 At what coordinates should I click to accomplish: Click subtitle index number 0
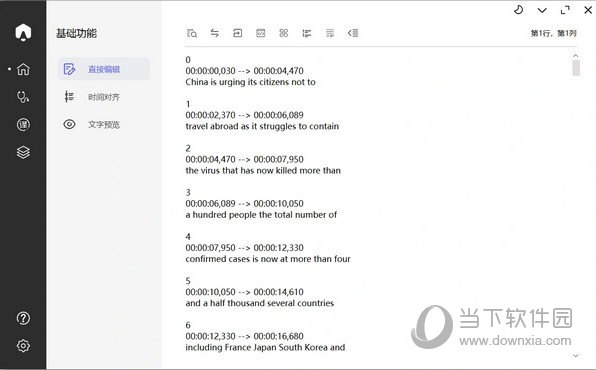coord(188,60)
